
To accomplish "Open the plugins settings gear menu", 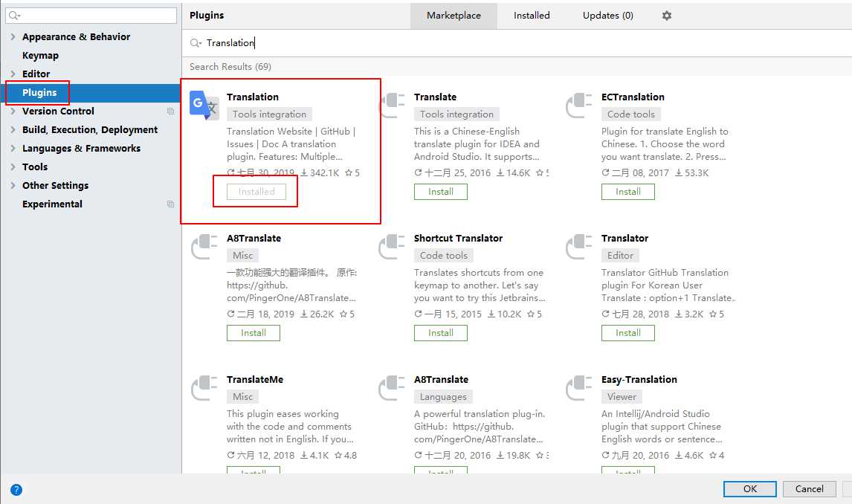I will coord(667,15).
